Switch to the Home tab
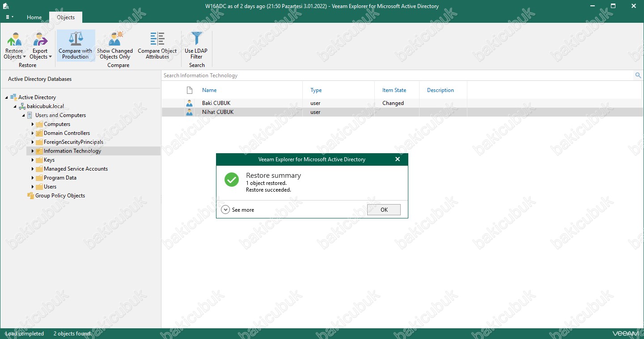This screenshot has height=339, width=644. (x=34, y=17)
